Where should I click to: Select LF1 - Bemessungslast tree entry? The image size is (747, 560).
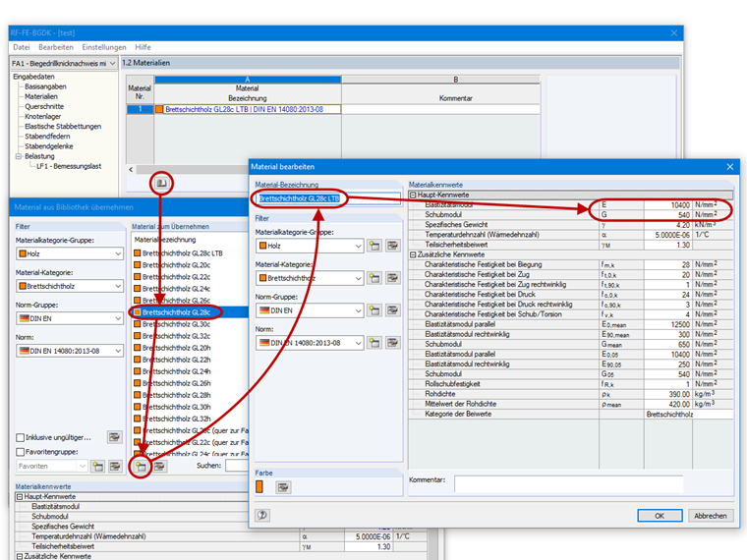click(69, 166)
